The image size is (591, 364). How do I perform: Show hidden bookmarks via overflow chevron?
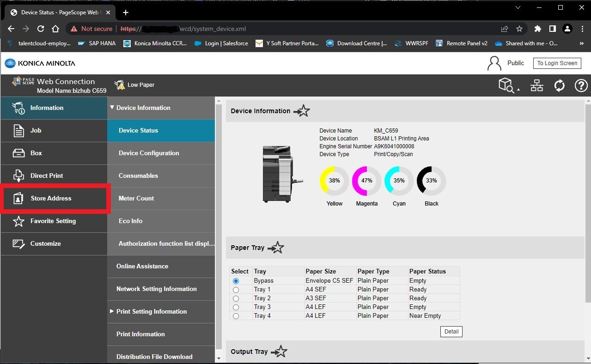point(581,43)
